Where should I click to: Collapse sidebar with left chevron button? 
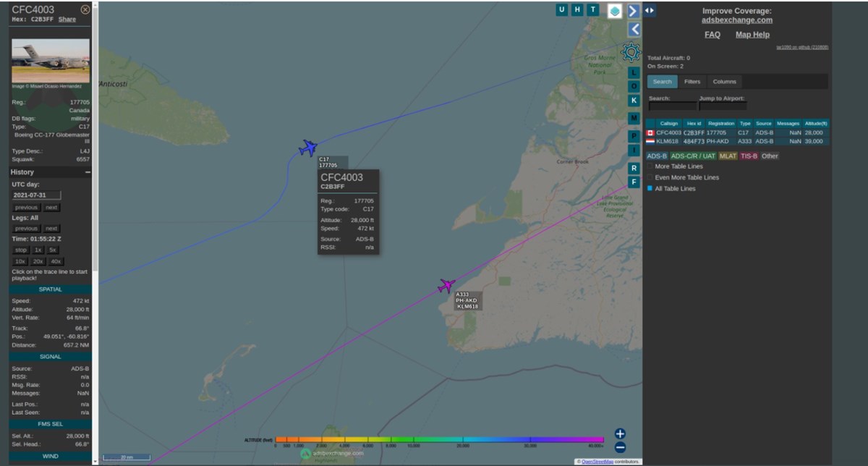pyautogui.click(x=634, y=29)
